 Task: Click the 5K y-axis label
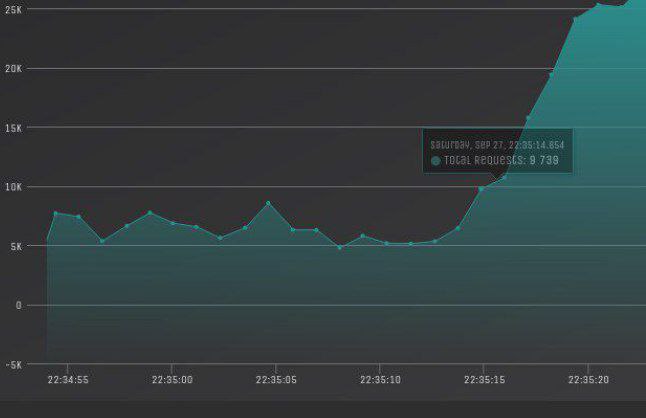point(15,246)
